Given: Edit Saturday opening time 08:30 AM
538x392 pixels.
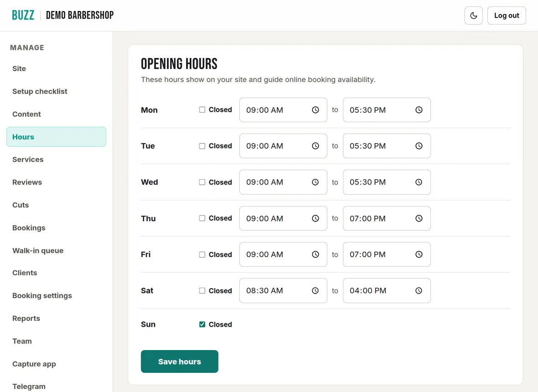Looking at the screenshot, I should tap(283, 290).
